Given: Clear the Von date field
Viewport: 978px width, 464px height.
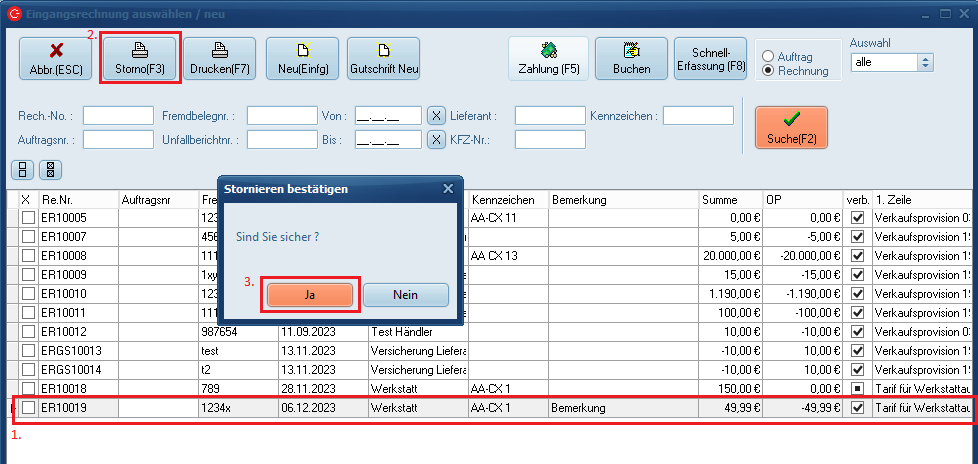Looking at the screenshot, I should [436, 115].
